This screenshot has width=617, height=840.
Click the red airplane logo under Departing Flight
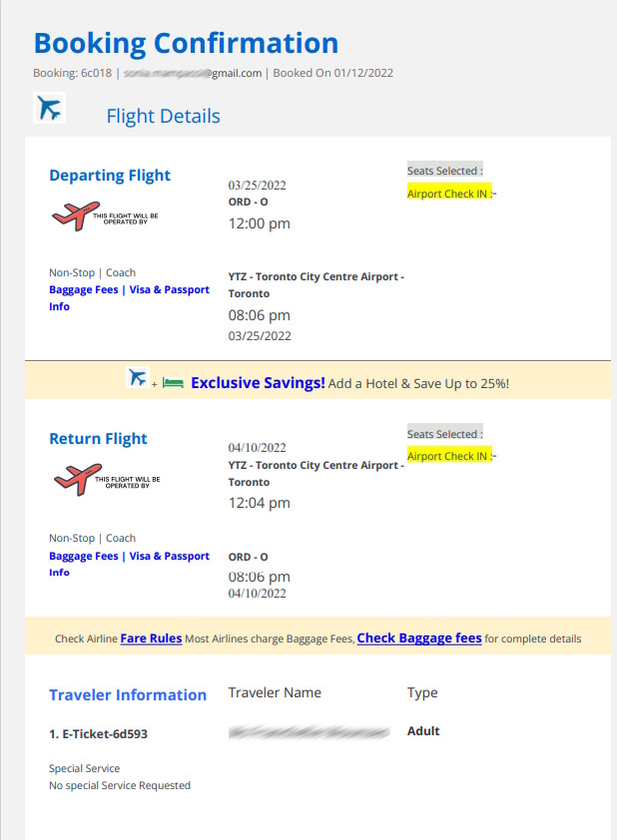pos(76,215)
